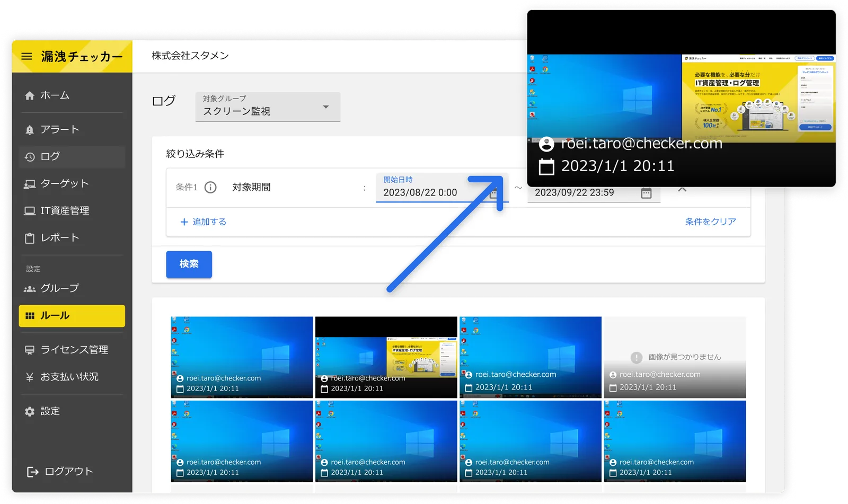Viewport: 848px width, 504px height.
Task: Click the warning icon on the missing image card
Action: pyautogui.click(x=637, y=358)
